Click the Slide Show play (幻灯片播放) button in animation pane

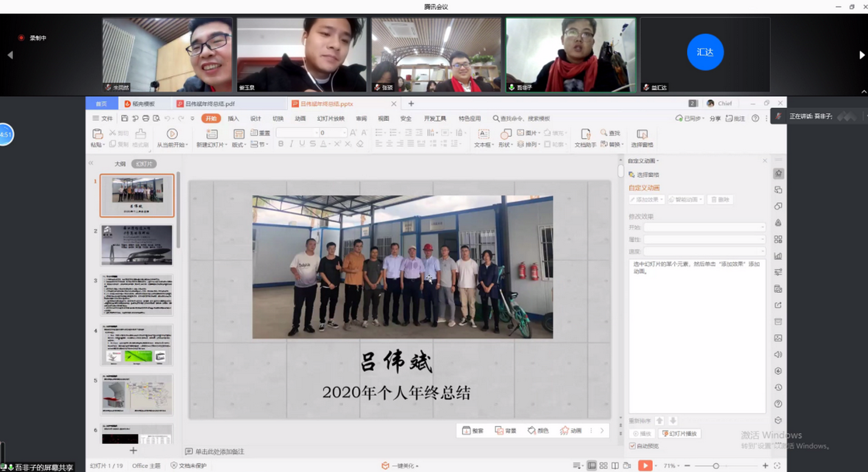679,433
